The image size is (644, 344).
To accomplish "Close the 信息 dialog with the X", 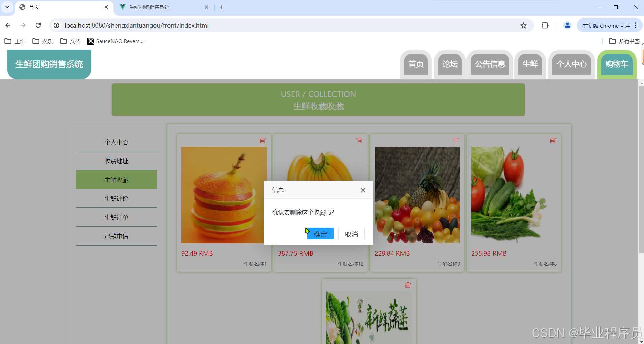I will tap(363, 190).
